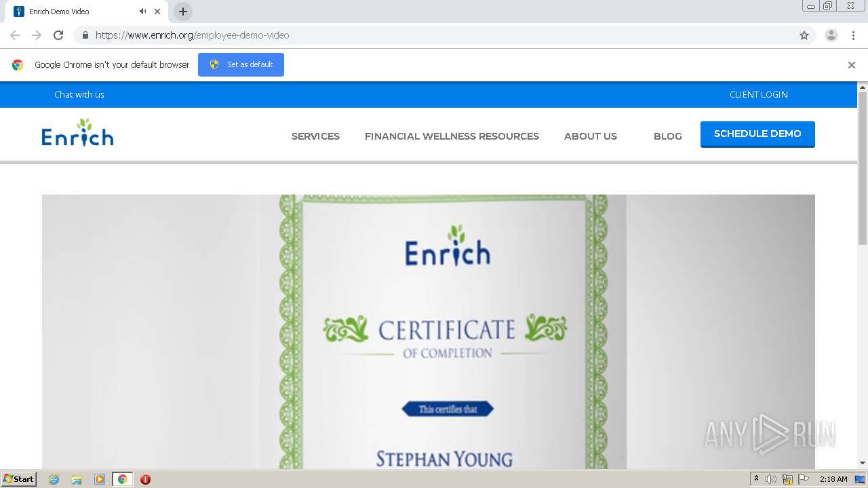Image resolution: width=868 pixels, height=488 pixels.
Task: Open FINANCIAL WELLNESS RESOURCES menu
Action: coord(452,136)
